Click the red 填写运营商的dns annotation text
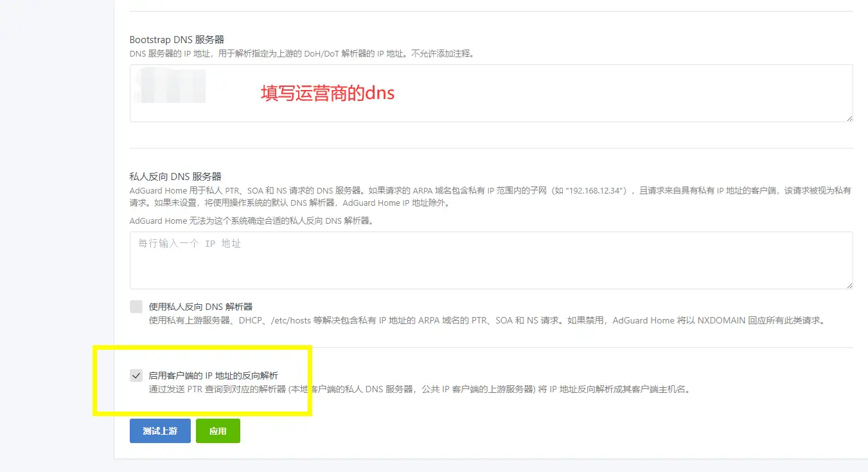Image resolution: width=868 pixels, height=472 pixels. (328, 93)
